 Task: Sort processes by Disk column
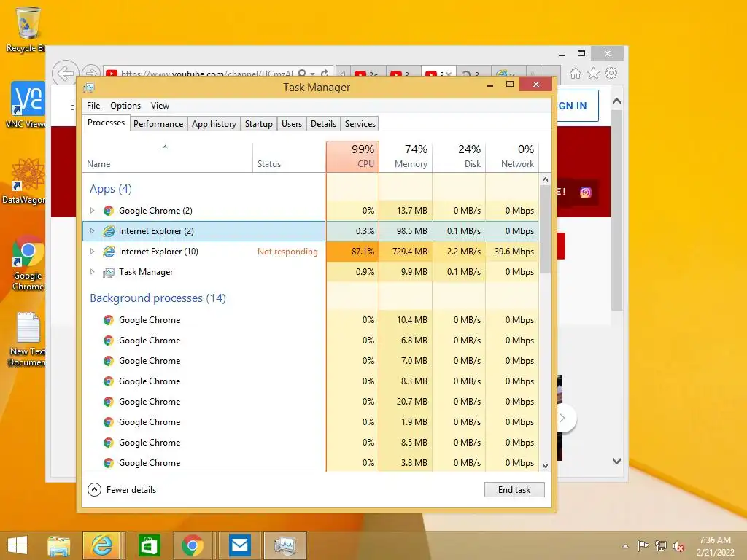click(x=460, y=156)
